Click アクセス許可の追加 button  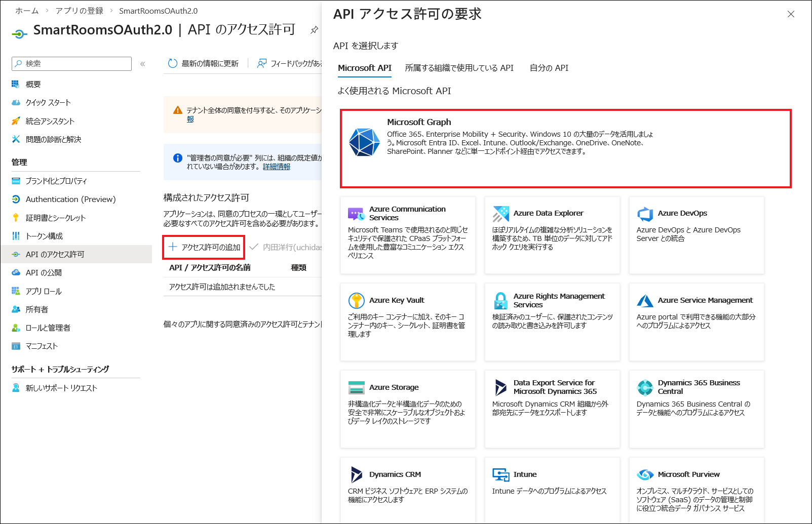click(204, 247)
